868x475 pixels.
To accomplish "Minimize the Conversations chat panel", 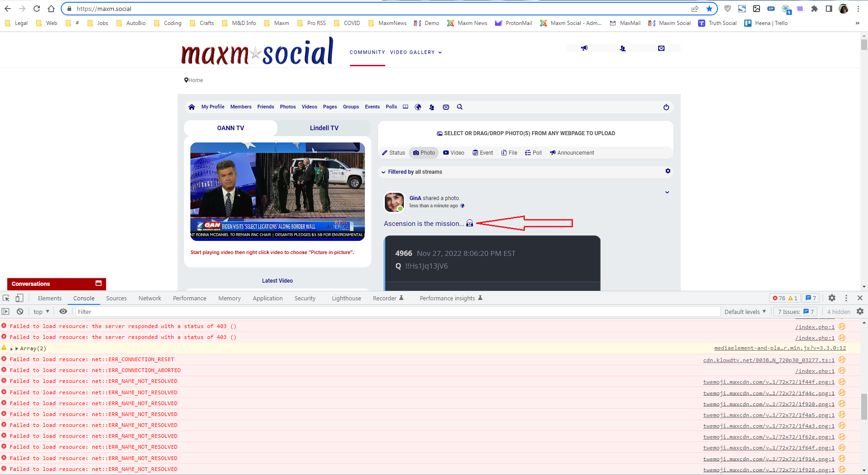I will [x=98, y=284].
